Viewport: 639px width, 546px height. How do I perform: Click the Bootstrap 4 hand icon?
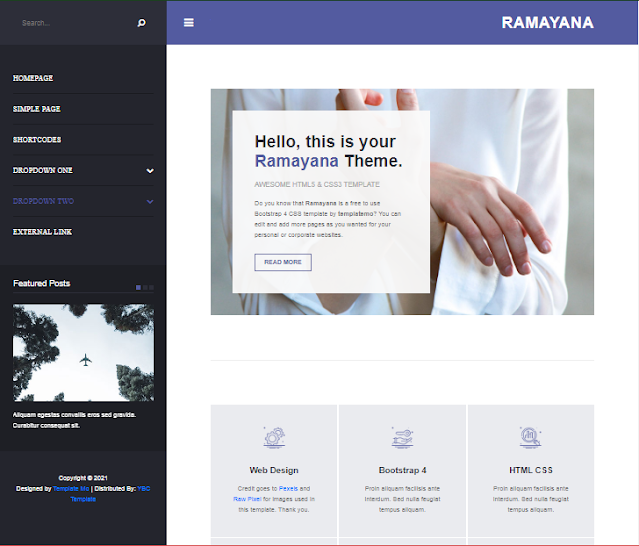coord(402,438)
